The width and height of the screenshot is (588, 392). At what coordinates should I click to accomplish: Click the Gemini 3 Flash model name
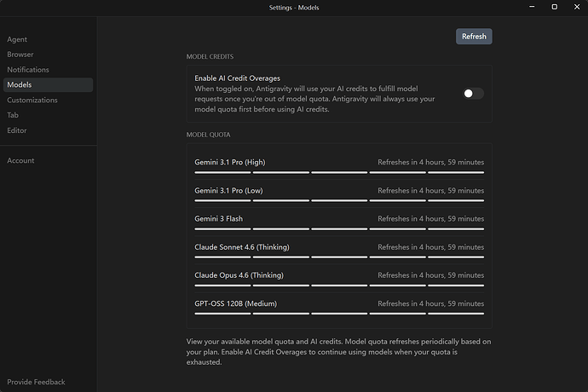[219, 219]
